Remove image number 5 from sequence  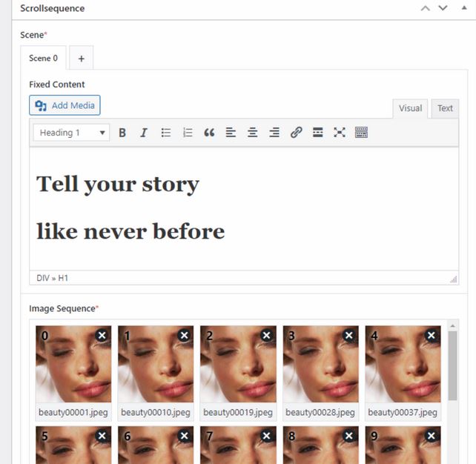102,436
